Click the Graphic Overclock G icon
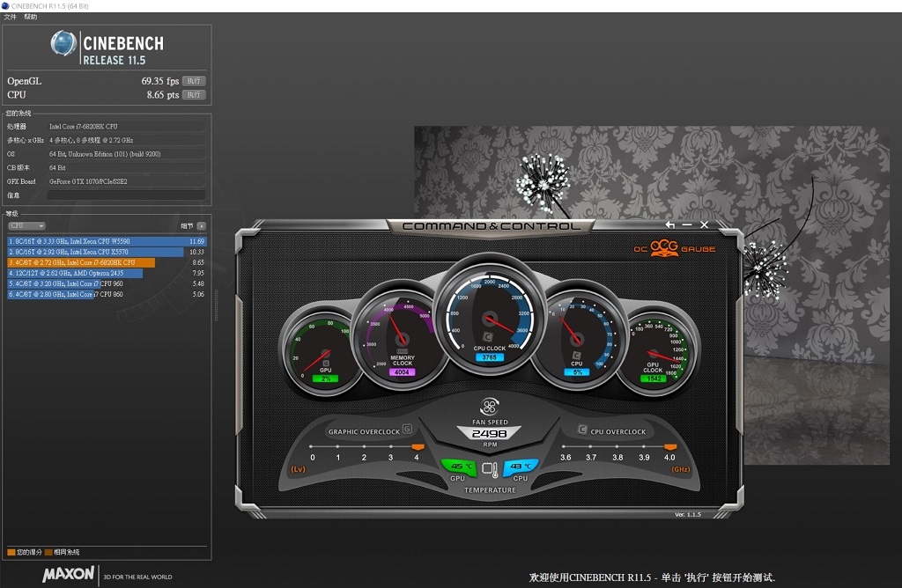Viewport: 902px width, 588px height. click(407, 429)
